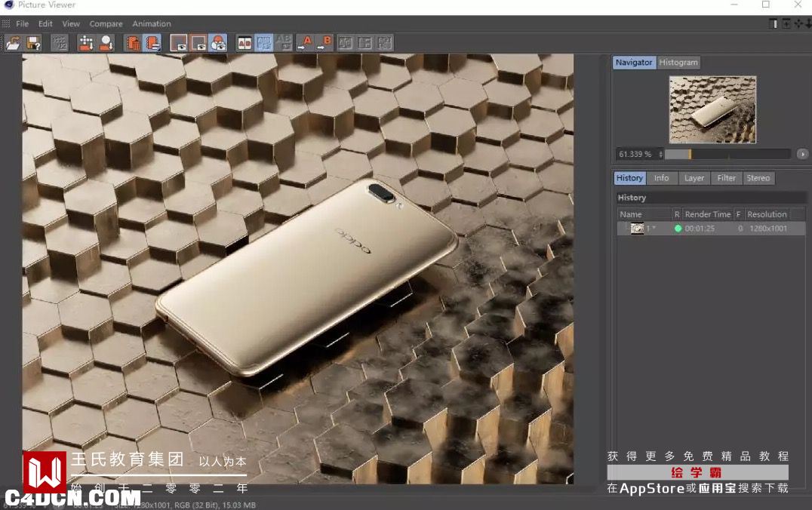The width and height of the screenshot is (812, 510).
Task: Minimize the Picture Viewer window
Action: coord(734,5)
